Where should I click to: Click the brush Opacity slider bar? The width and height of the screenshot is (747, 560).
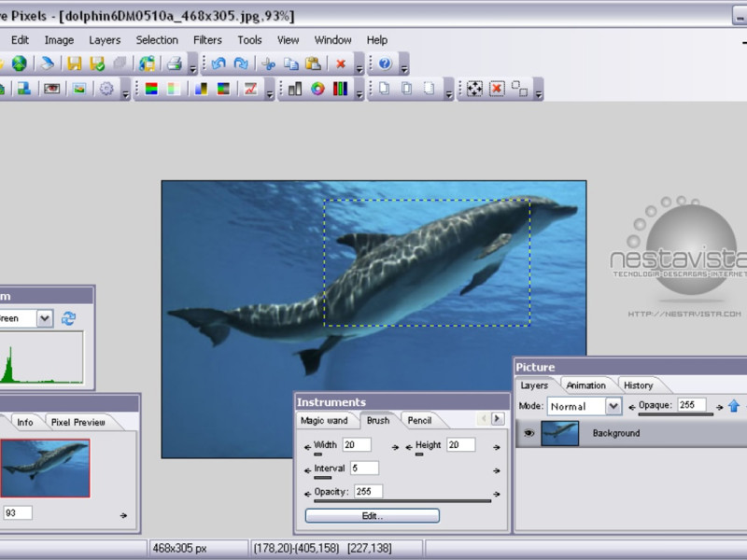[402, 501]
